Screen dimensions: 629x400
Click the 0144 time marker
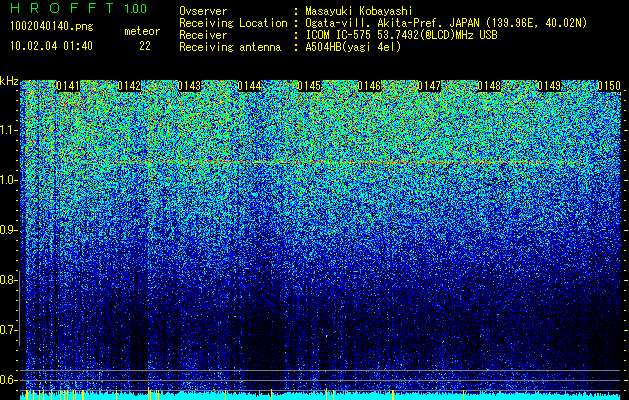(x=249, y=86)
